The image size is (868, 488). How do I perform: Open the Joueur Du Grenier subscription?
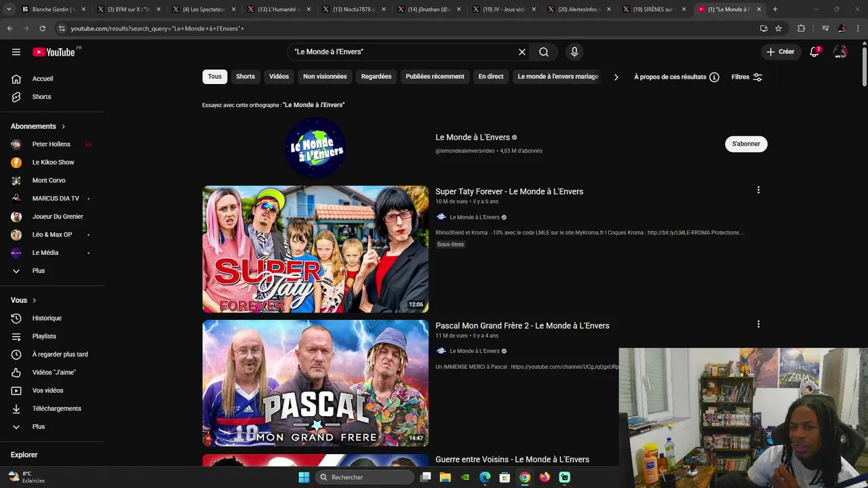coord(52,216)
